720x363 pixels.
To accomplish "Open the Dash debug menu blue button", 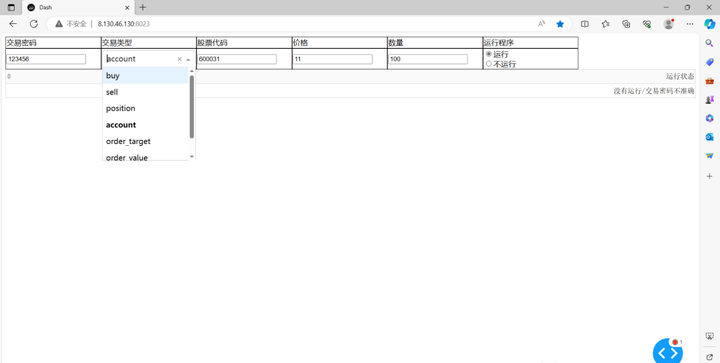I will click(x=668, y=352).
